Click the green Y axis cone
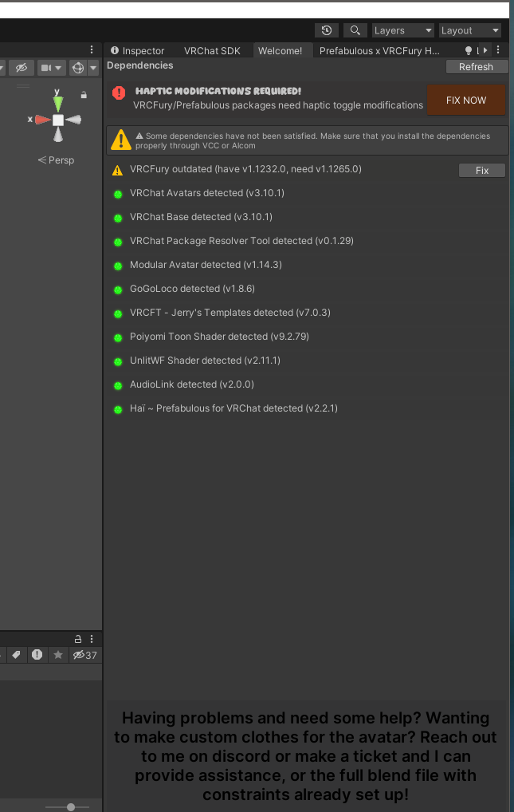 [x=58, y=103]
